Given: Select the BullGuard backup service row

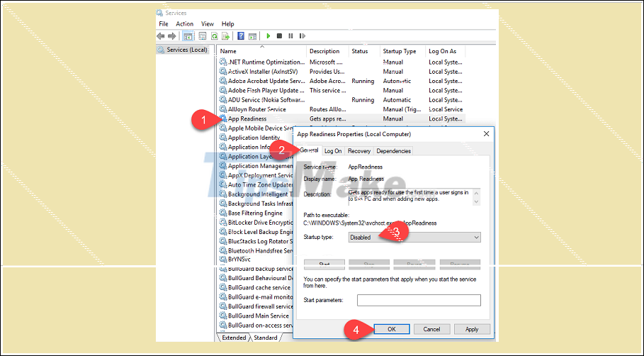Looking at the screenshot, I should click(x=255, y=269).
